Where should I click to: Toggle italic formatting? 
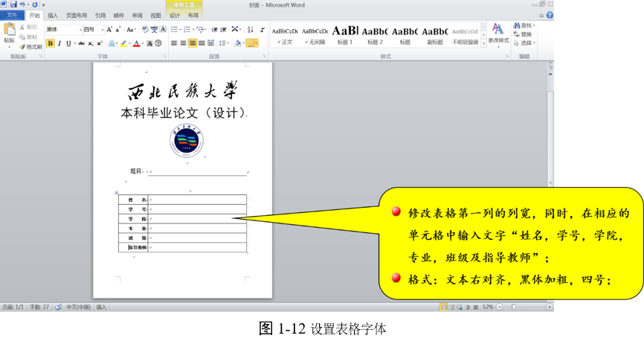click(x=59, y=43)
